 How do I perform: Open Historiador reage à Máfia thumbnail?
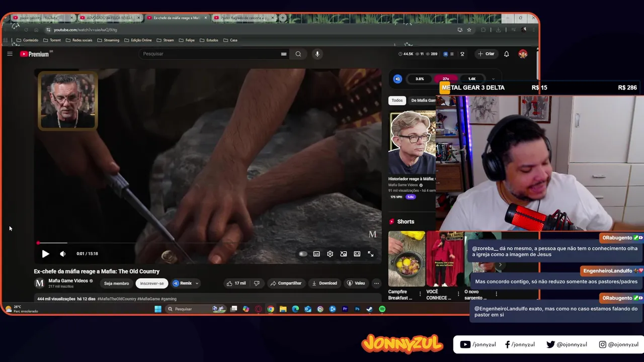pyautogui.click(x=412, y=142)
